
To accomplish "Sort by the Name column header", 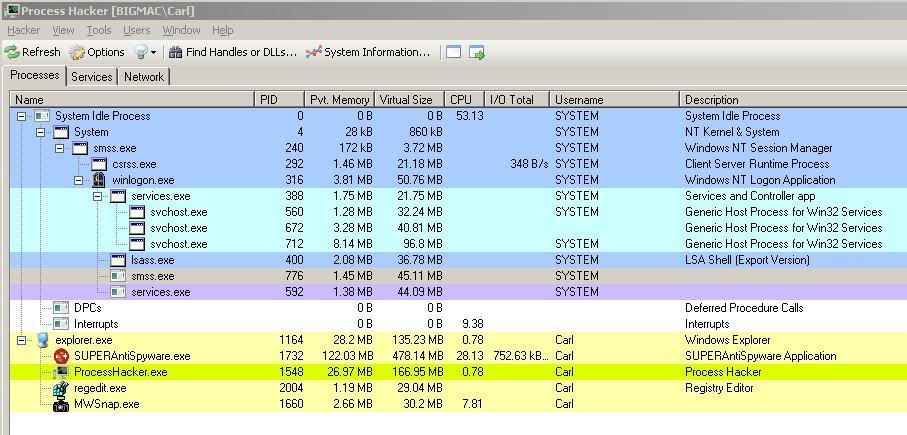I will coord(132,99).
